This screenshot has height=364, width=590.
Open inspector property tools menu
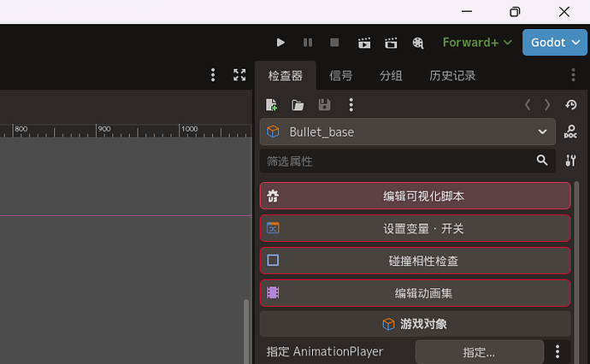tap(570, 161)
